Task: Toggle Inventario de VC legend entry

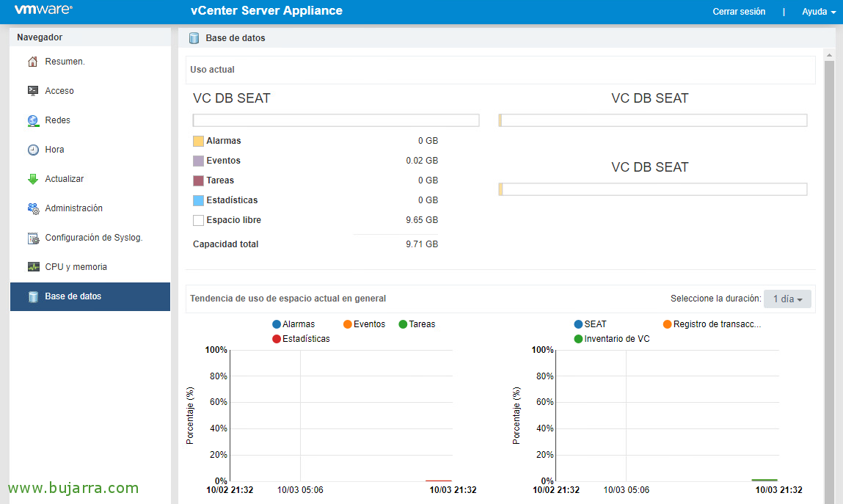Action: pyautogui.click(x=612, y=339)
